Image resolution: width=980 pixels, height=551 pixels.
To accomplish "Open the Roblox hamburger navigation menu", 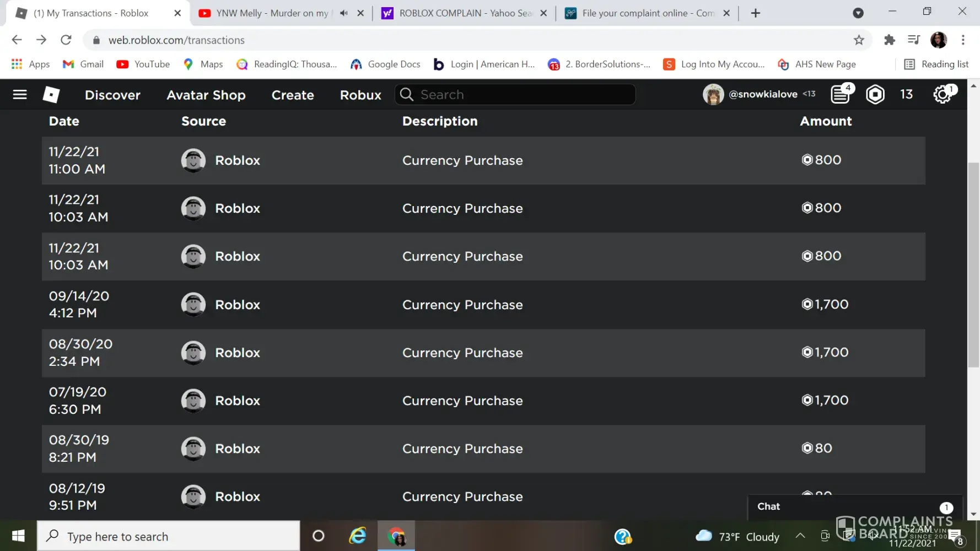I will pyautogui.click(x=20, y=95).
